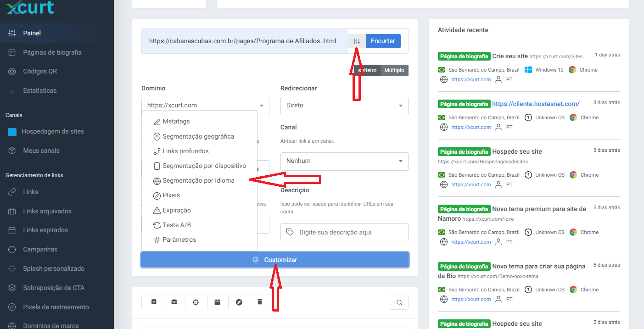Select the Solteiro single link mode
Screen dimensions: 644x329
click(x=367, y=70)
